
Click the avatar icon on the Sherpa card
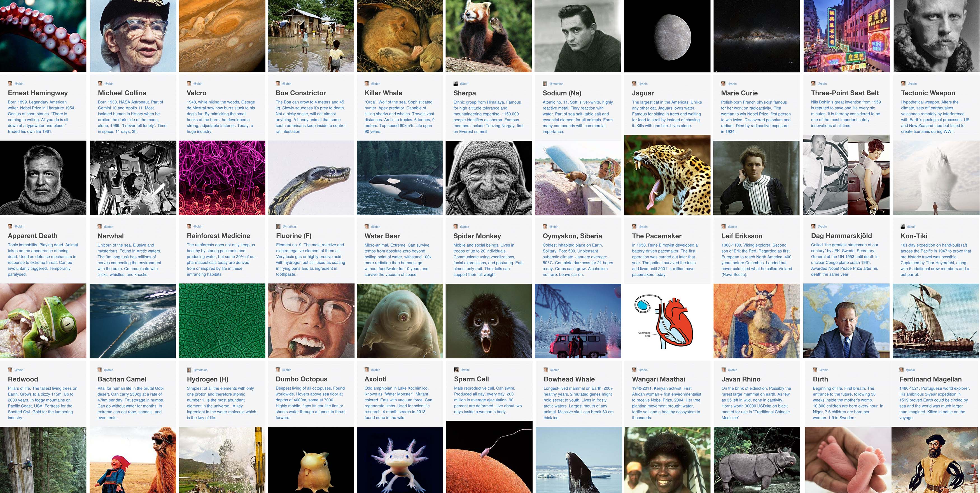(x=455, y=84)
